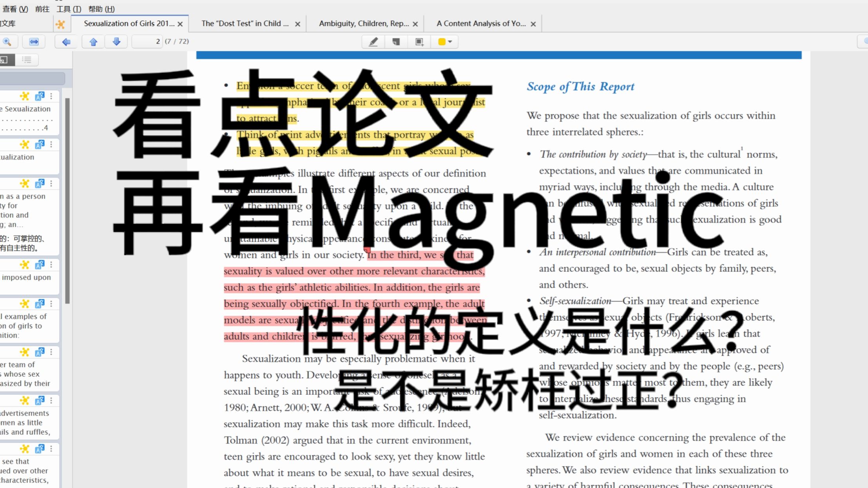This screenshot has width=868, height=488.
Task: Click translate icon on 'ualization' annotation
Action: [x=40, y=145]
